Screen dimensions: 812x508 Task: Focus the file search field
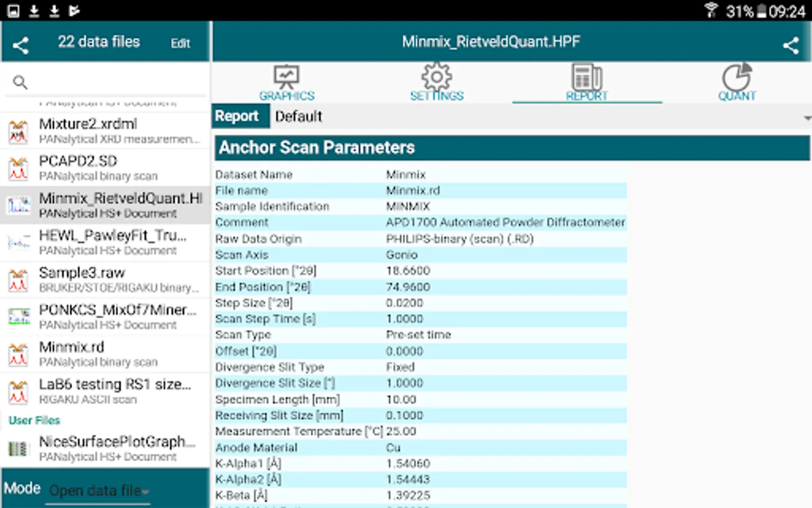[x=106, y=82]
